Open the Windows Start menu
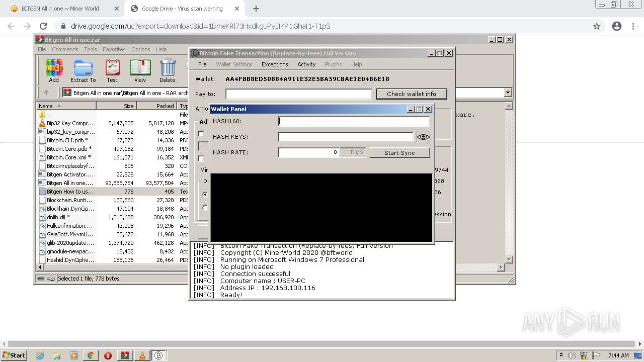The height and width of the screenshot is (362, 644). click(15, 355)
